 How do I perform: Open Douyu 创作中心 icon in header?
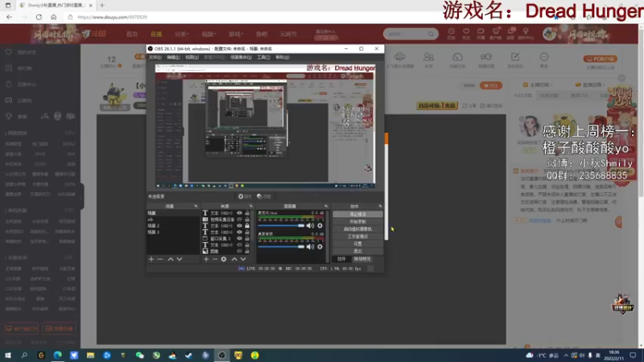(x=526, y=34)
